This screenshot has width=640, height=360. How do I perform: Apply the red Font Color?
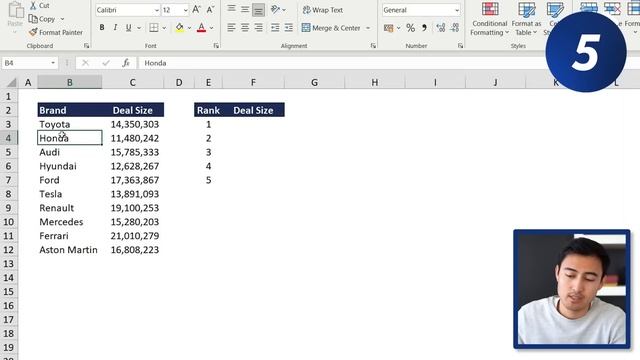pos(201,28)
